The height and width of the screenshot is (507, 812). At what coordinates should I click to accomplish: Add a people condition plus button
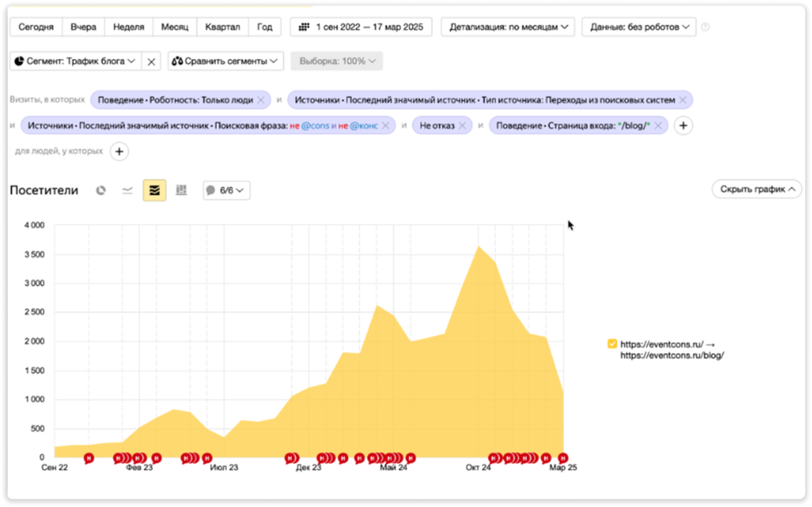point(119,152)
